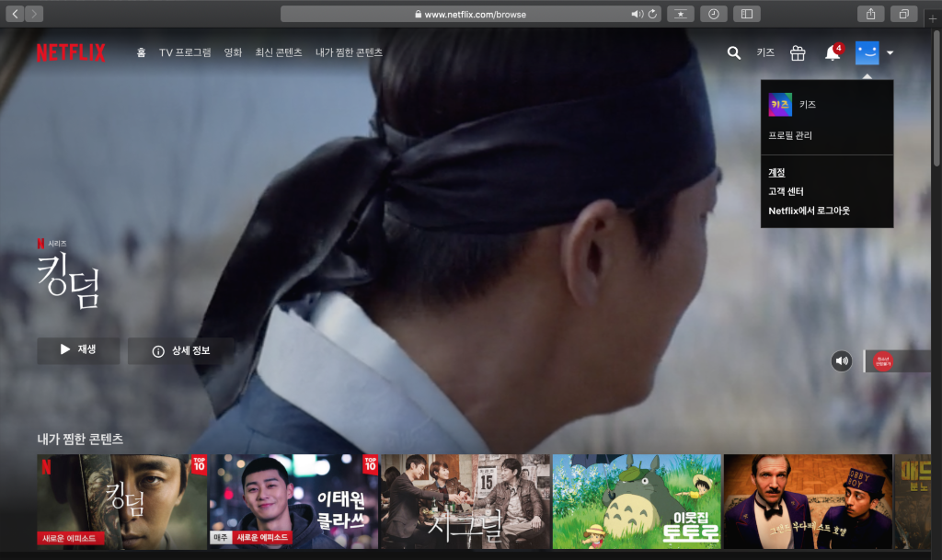The width and height of the screenshot is (942, 560).
Task: Open the 이웃집 토토로 thumbnail
Action: [x=637, y=501]
